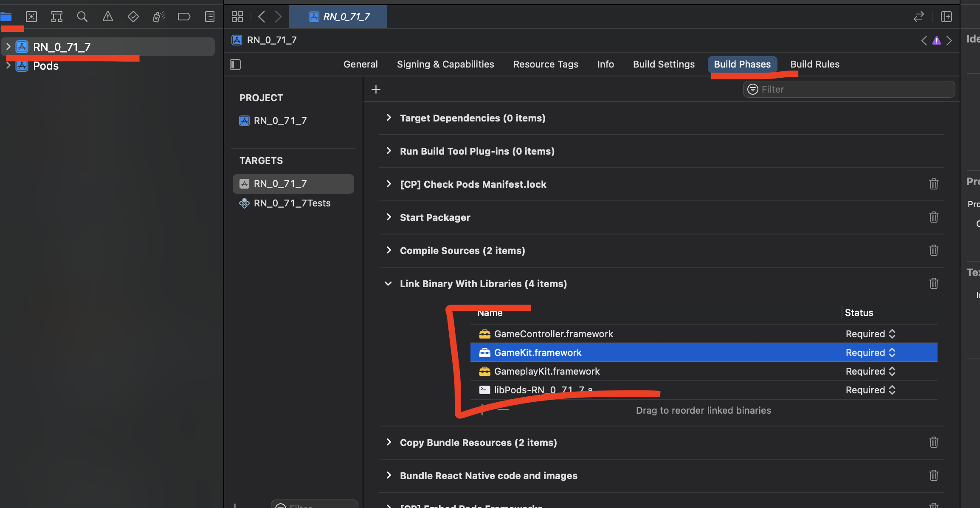Click the add editor split icon
The width and height of the screenshot is (980, 508).
tap(946, 17)
